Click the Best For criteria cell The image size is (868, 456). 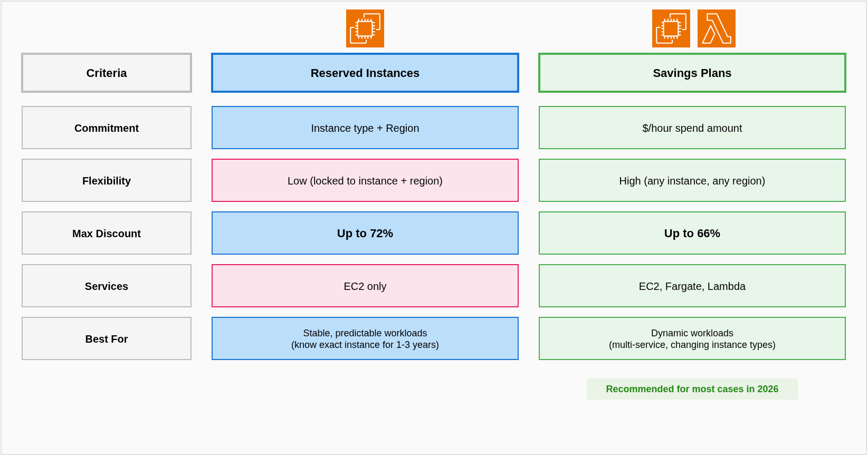pos(107,338)
